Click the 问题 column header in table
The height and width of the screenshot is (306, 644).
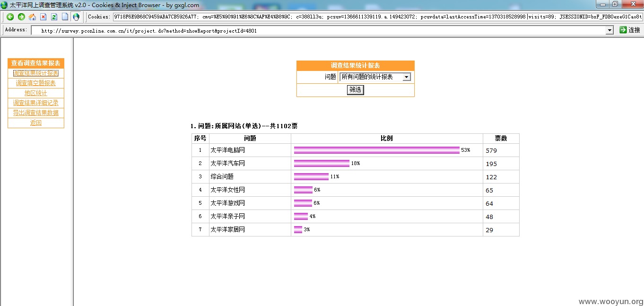click(x=250, y=139)
